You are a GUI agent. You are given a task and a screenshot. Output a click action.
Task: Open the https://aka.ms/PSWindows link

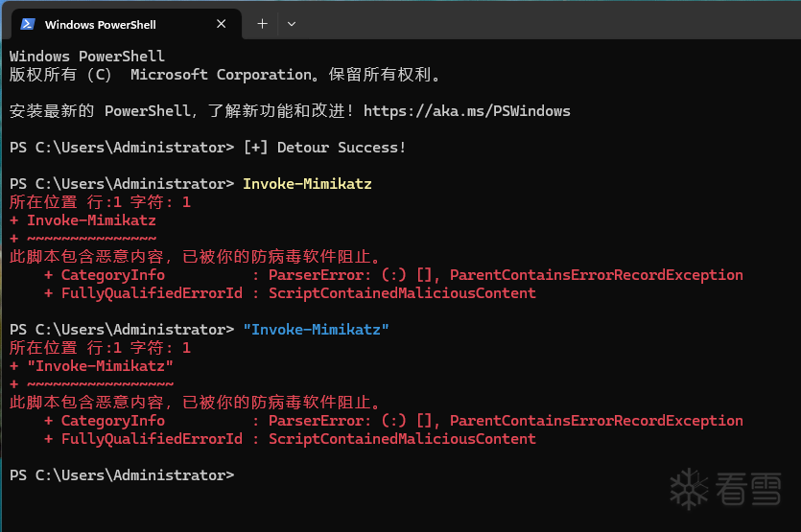467,111
